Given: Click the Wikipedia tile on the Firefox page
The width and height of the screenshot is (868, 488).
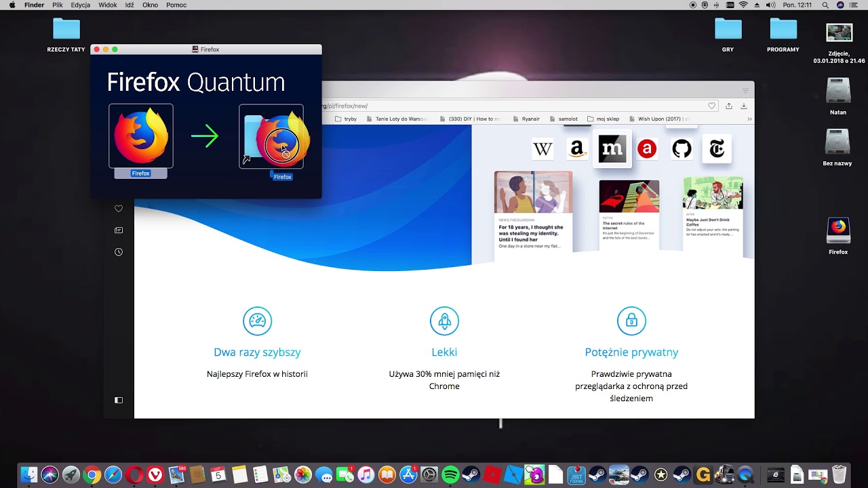Looking at the screenshot, I should coord(542,149).
